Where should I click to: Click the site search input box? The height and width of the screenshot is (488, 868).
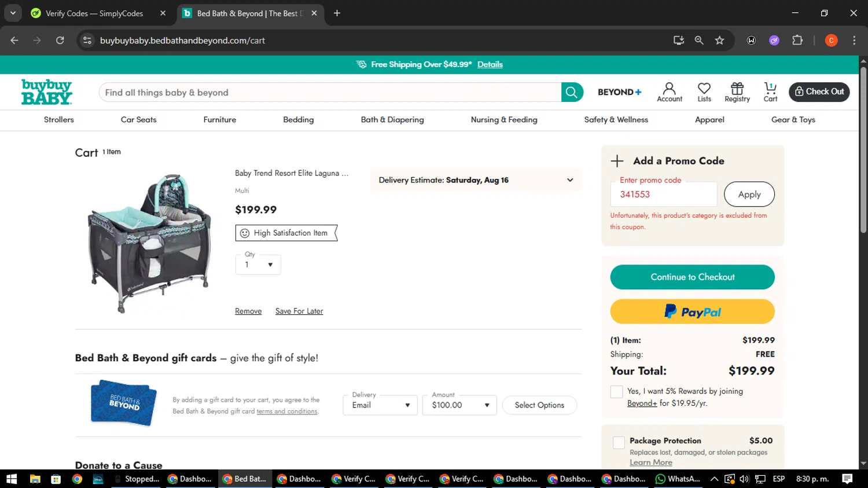(x=330, y=92)
